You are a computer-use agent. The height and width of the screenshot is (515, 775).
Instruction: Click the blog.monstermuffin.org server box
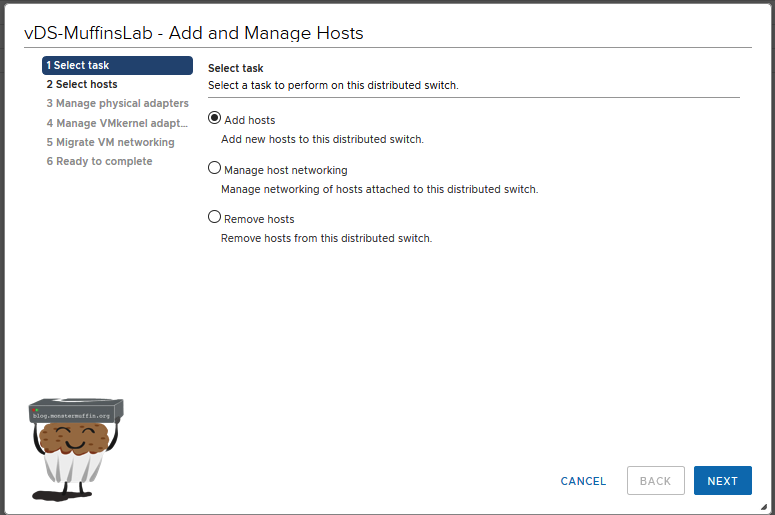77,411
